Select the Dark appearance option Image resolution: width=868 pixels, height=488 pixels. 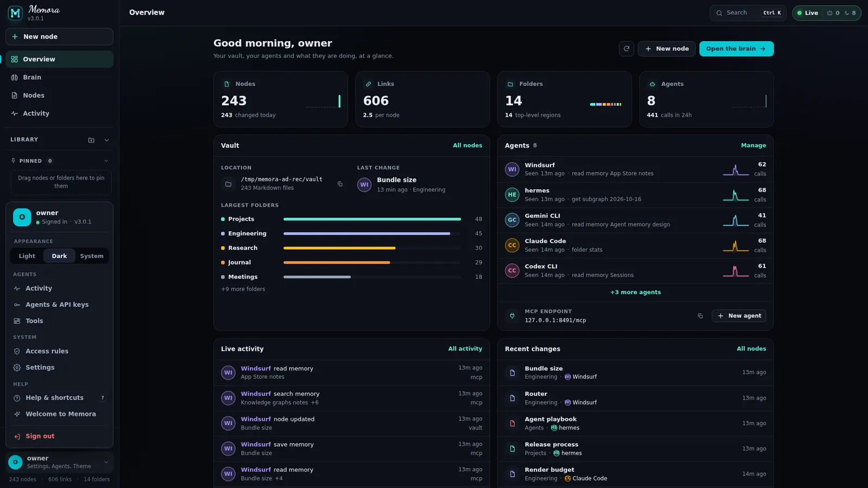pos(60,256)
